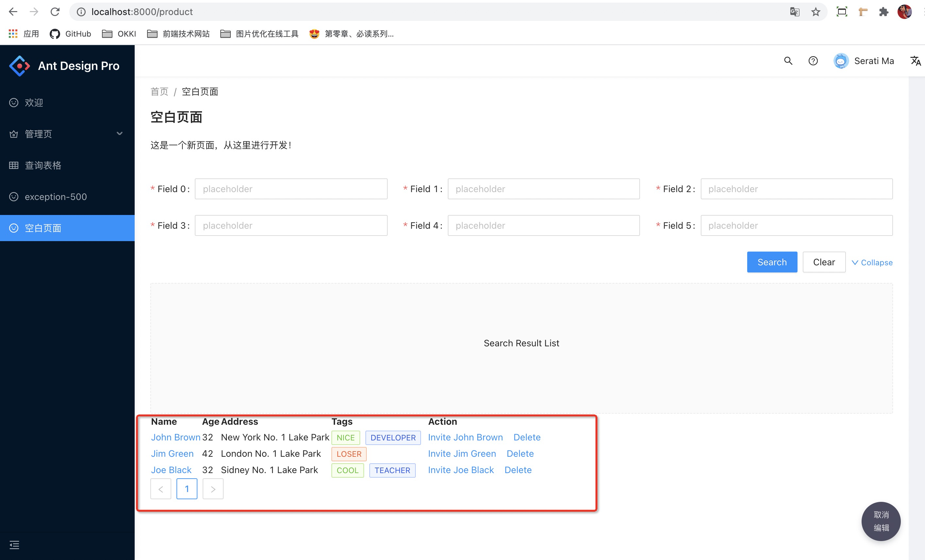Click the language switch icon top right
This screenshot has width=925, height=560.
tap(915, 61)
